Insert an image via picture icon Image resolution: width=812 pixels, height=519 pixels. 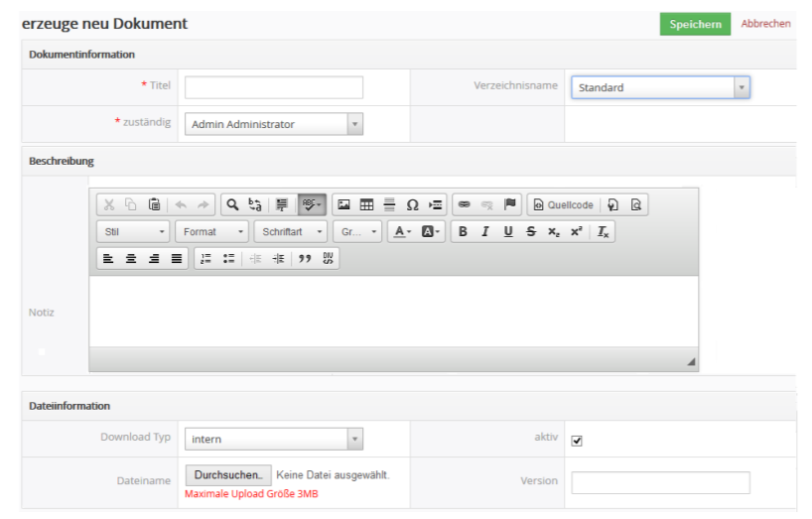click(343, 204)
